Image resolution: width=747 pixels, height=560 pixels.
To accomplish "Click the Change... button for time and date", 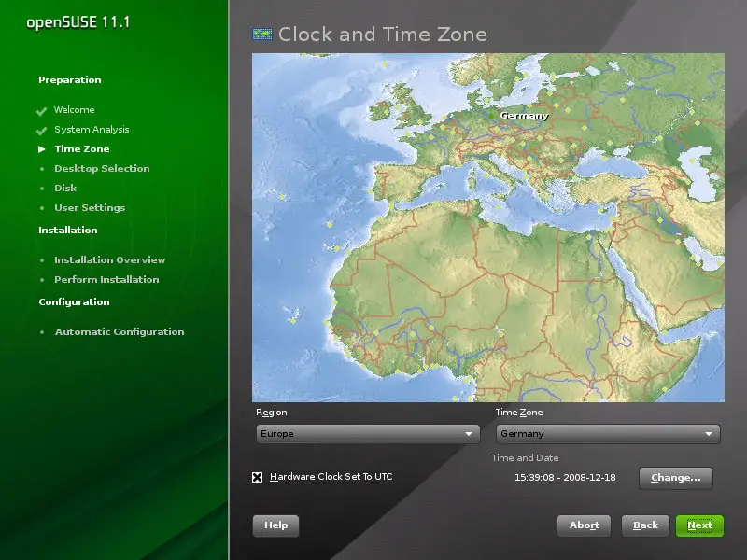I will (x=675, y=478).
